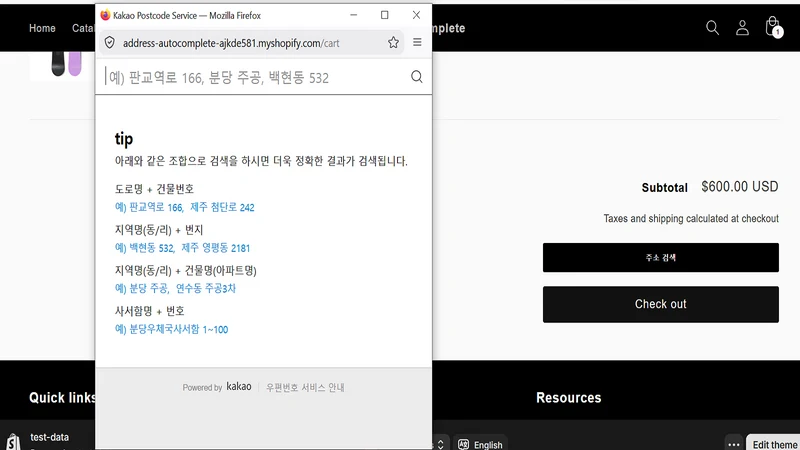This screenshot has height=450, width=800.
Task: Click the test-data store name
Action: click(49, 437)
